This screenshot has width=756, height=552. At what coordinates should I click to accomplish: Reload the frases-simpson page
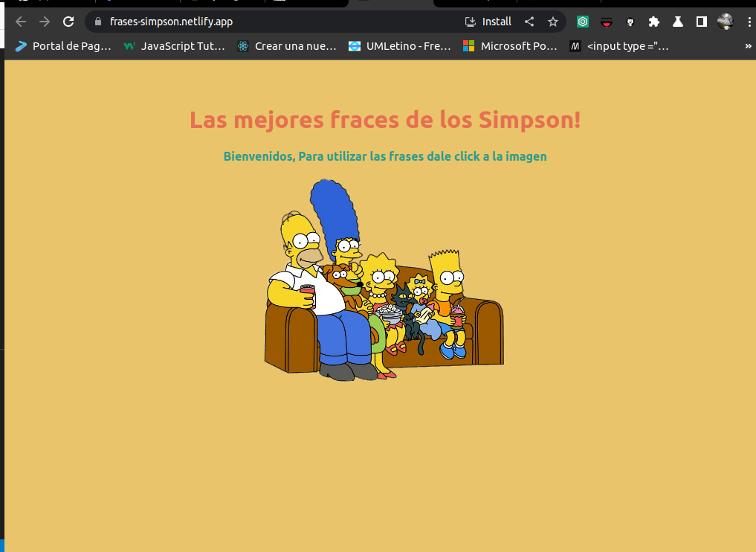pos(68,22)
